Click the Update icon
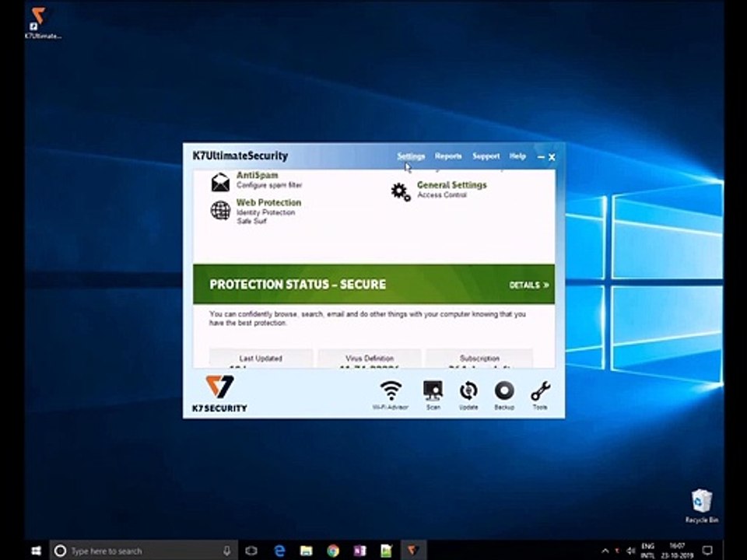 point(468,395)
